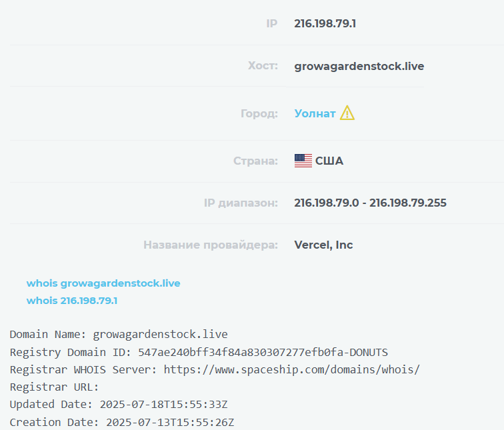The height and width of the screenshot is (430, 504).
Task: Open the whois growagardenstock.live link
Action: coord(103,283)
